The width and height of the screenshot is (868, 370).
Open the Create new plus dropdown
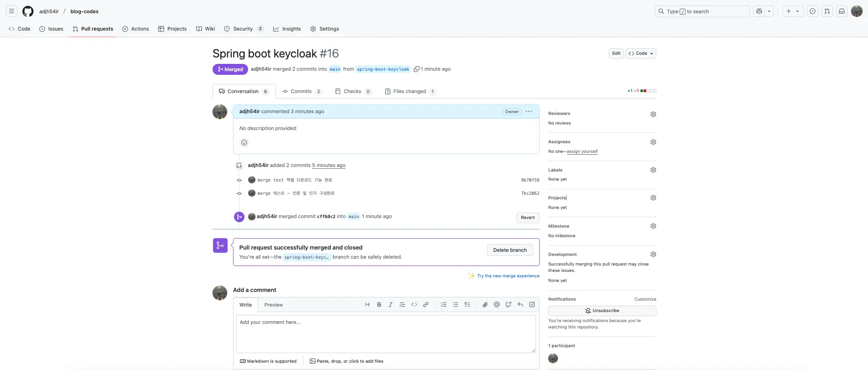pos(793,11)
